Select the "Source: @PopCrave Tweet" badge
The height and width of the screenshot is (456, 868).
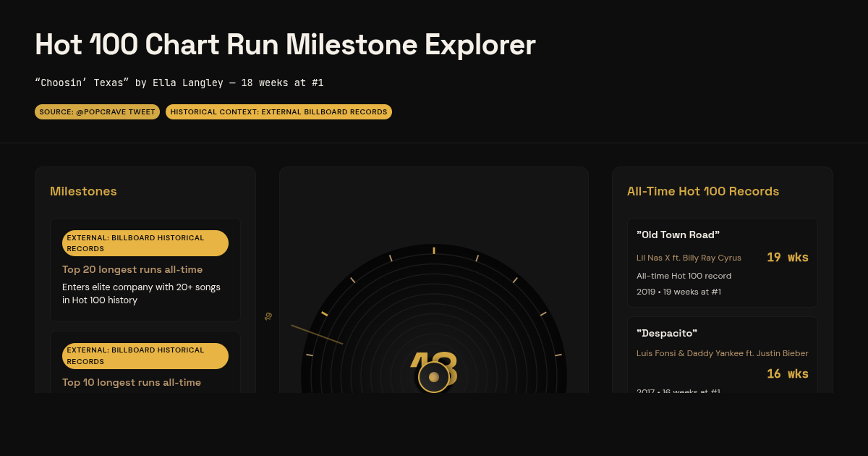point(97,112)
